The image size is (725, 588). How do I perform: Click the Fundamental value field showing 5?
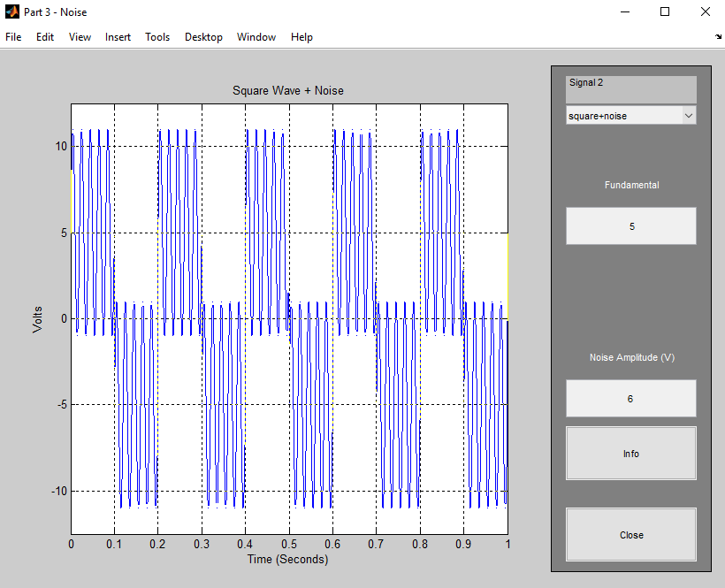point(630,225)
